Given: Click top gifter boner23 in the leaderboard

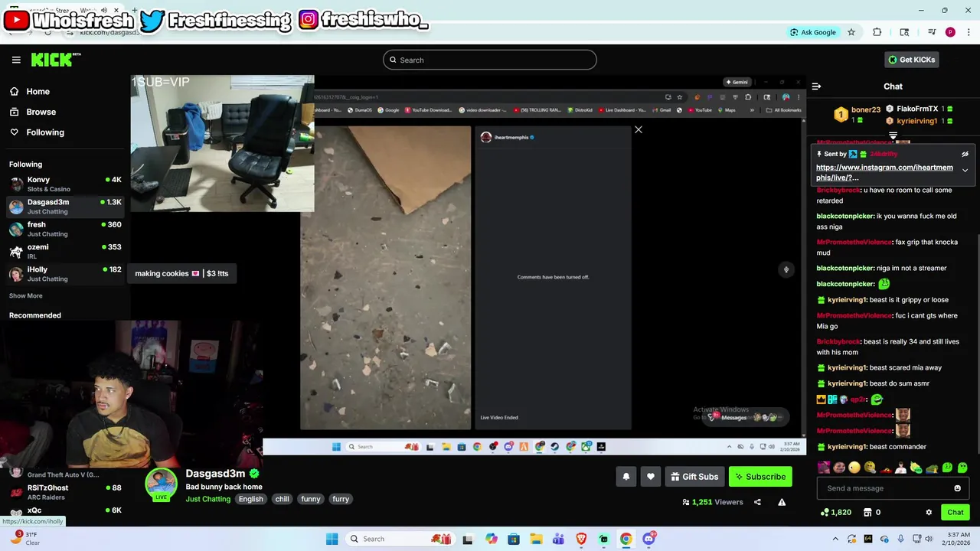Looking at the screenshot, I should [857, 115].
